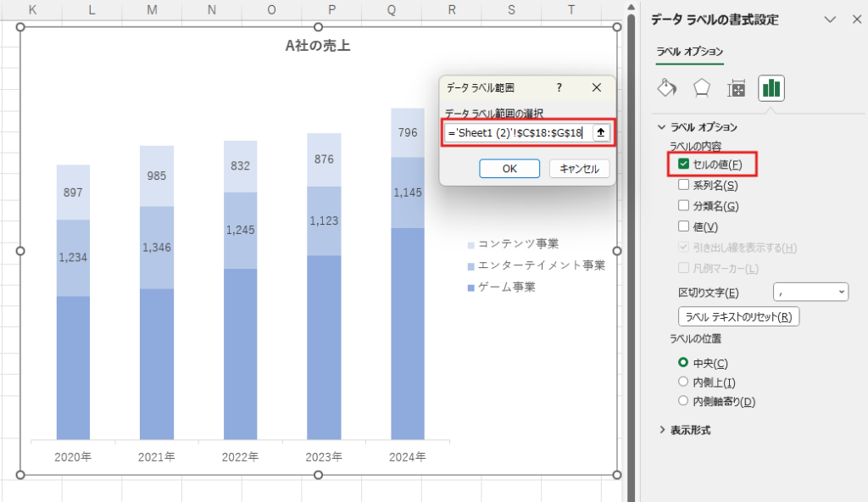This screenshot has height=502, width=868.
Task: Switch to the ラベル オプション tab
Action: [689, 53]
